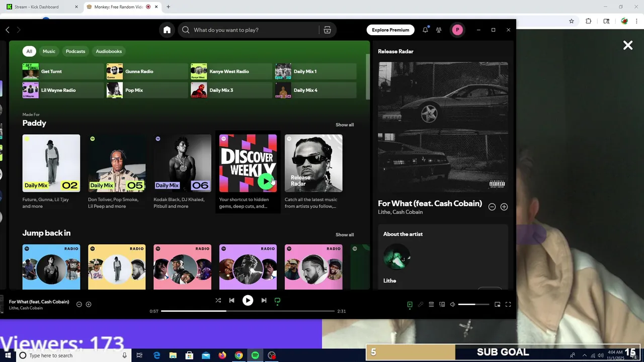Open Spotify from Windows taskbar
The width and height of the screenshot is (644, 362).
255,355
